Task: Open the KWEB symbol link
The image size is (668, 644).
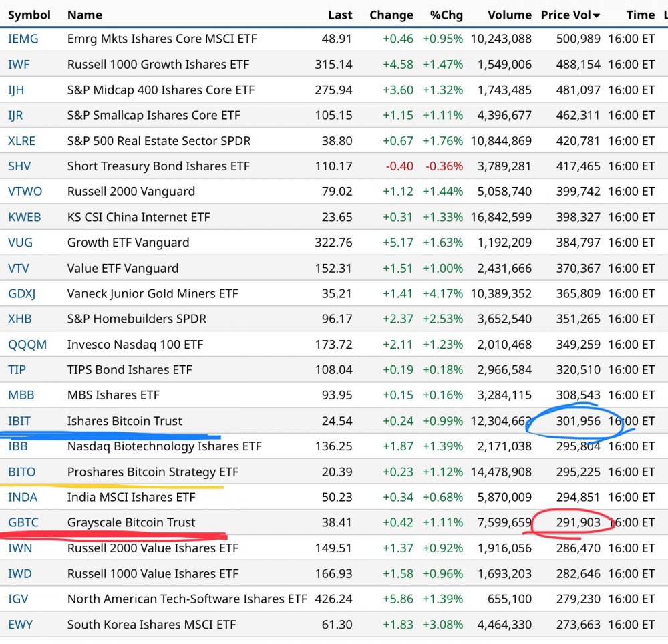Action: pos(24,217)
